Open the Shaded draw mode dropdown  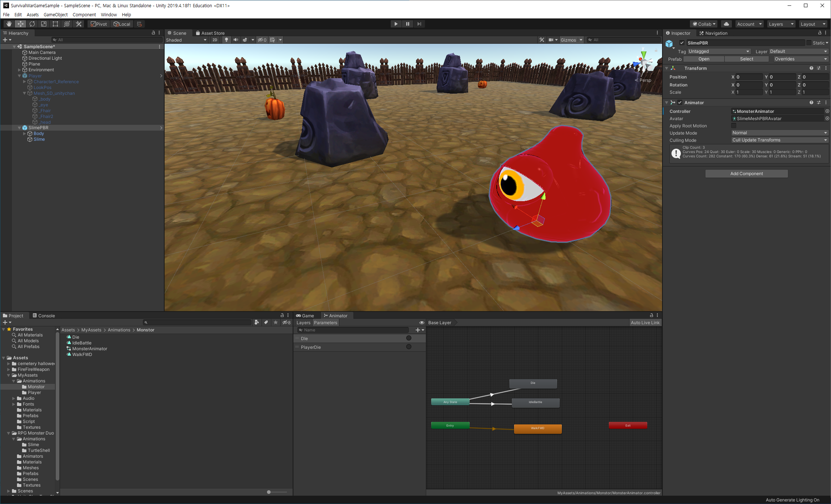tap(186, 40)
